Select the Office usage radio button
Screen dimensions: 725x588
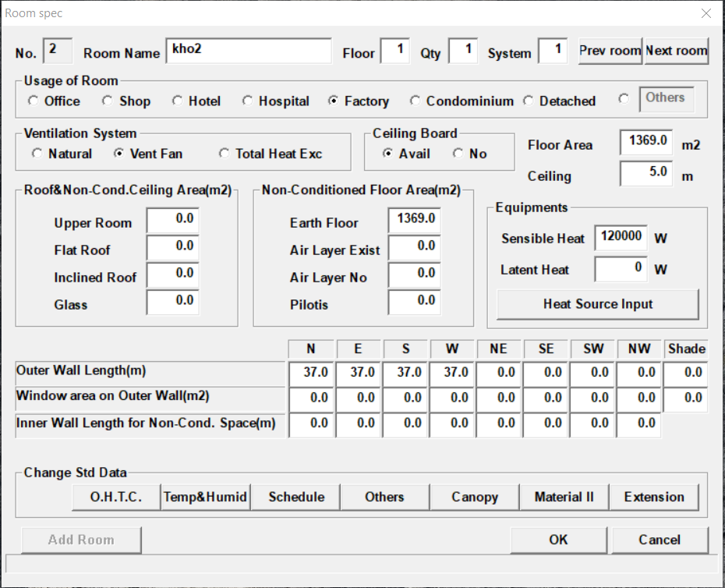pos(33,101)
